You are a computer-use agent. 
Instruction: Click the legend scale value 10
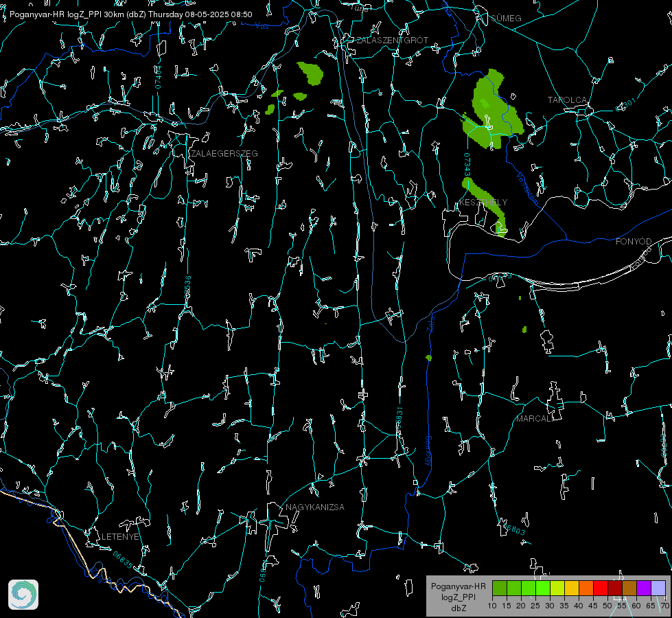[x=492, y=606]
